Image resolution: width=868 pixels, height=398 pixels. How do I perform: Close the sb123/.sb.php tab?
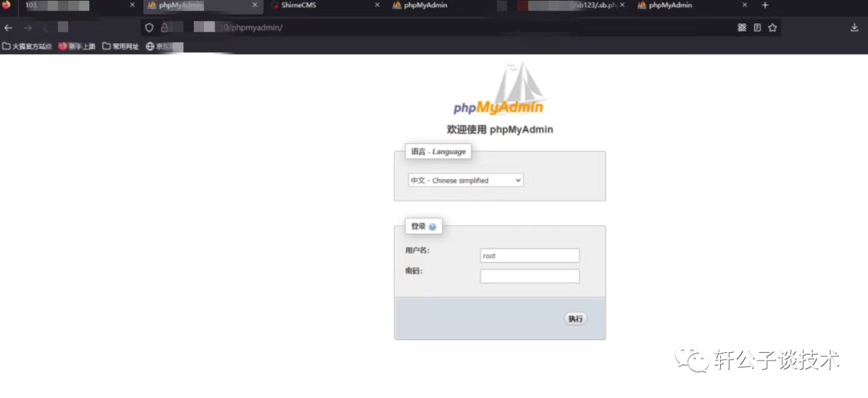[x=621, y=5]
